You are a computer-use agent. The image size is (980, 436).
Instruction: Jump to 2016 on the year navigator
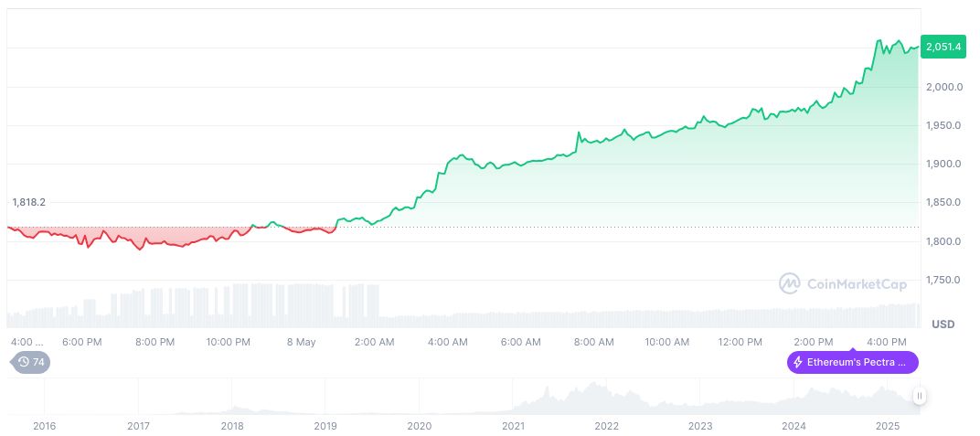(x=44, y=426)
